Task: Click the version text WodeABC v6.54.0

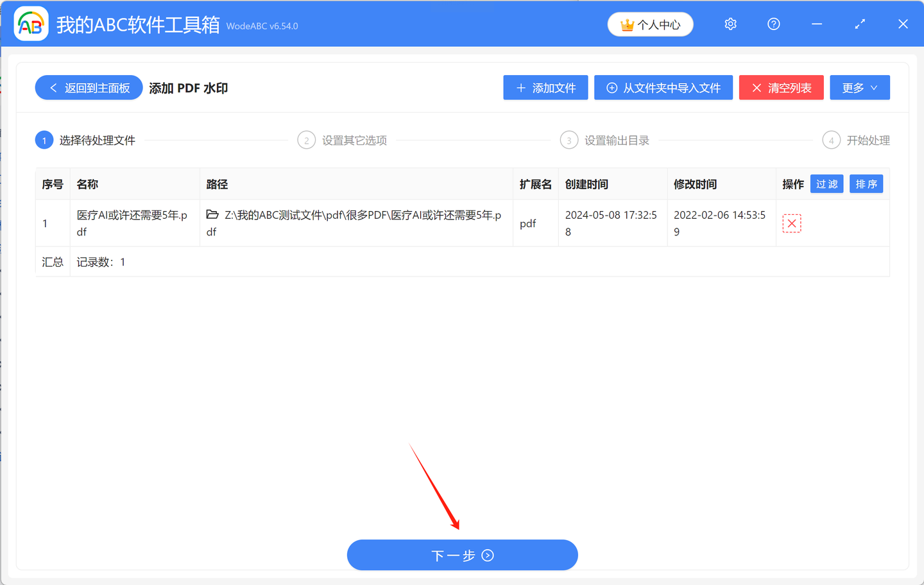Action: (262, 26)
